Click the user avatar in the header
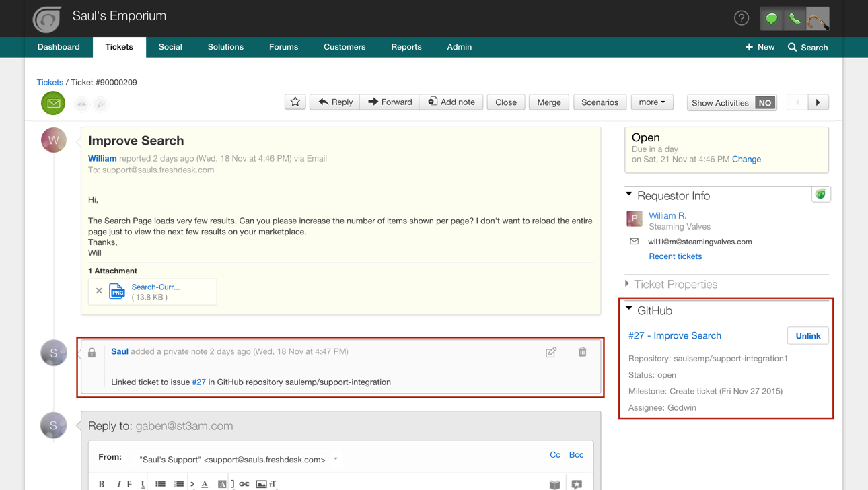 (x=818, y=19)
